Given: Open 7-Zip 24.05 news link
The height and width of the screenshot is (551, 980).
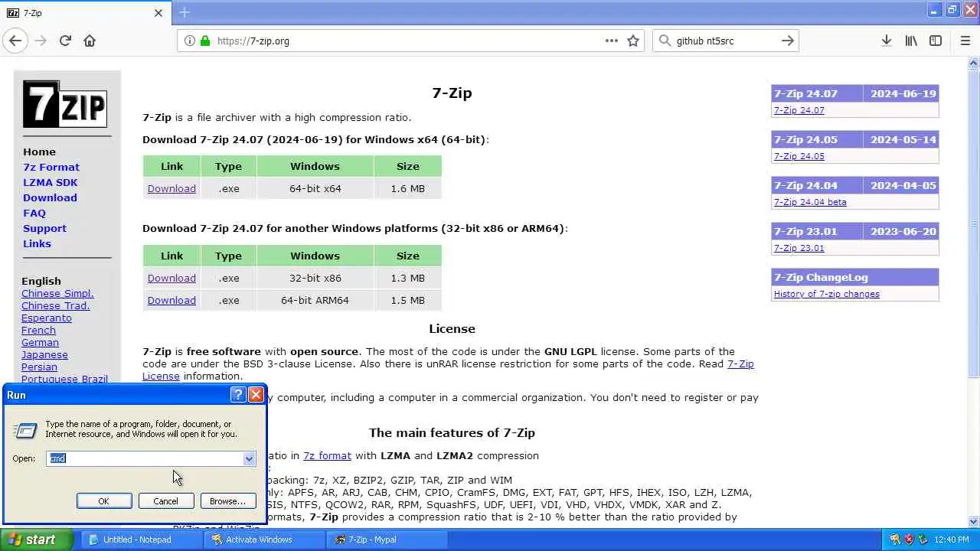Looking at the screenshot, I should coord(799,156).
